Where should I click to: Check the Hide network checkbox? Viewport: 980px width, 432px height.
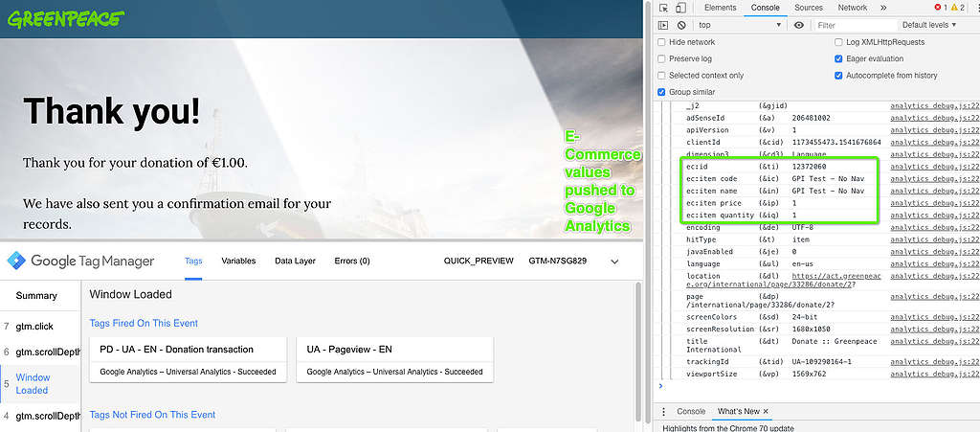pos(661,42)
